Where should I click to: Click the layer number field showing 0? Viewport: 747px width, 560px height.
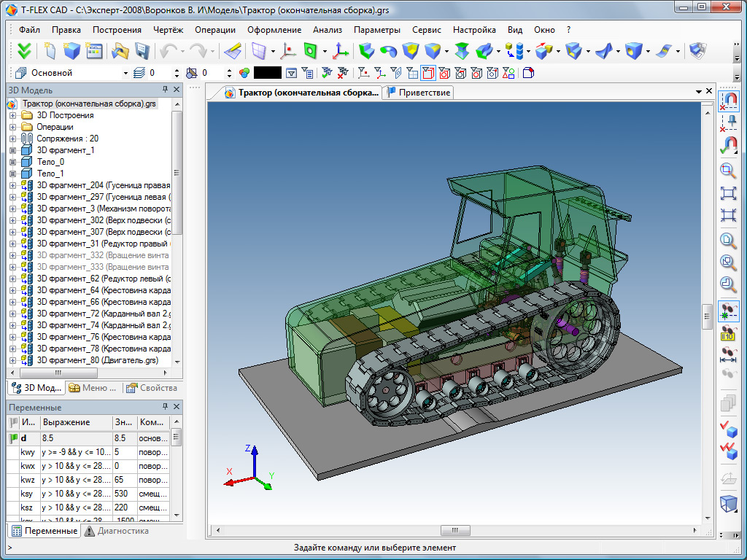coord(160,74)
